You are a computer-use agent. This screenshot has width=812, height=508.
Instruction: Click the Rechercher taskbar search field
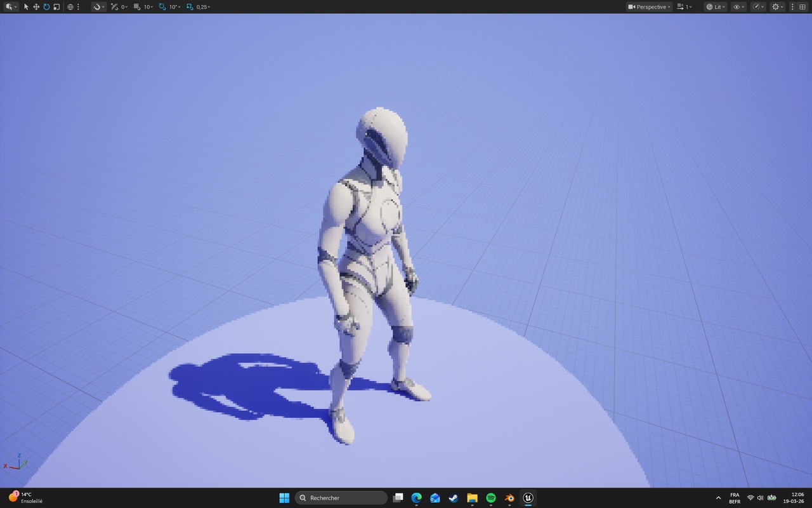point(341,498)
